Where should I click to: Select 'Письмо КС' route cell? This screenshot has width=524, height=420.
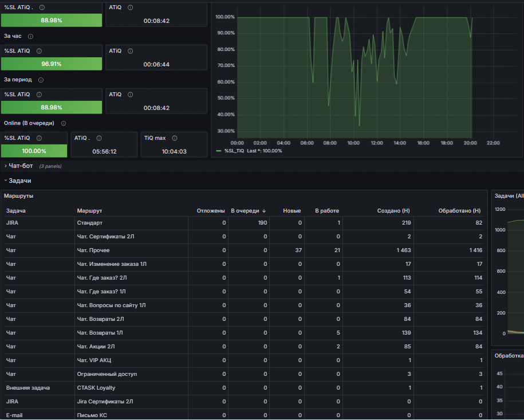coord(131,415)
